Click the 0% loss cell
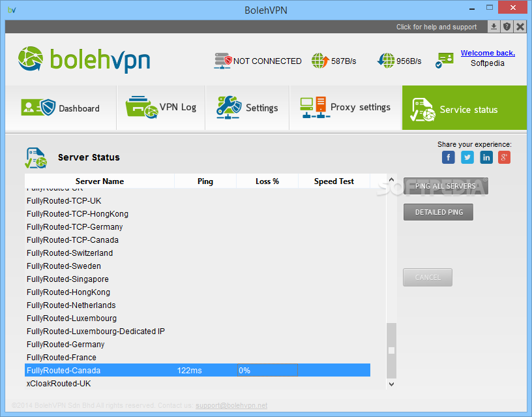The width and height of the screenshot is (532, 417). point(267,370)
